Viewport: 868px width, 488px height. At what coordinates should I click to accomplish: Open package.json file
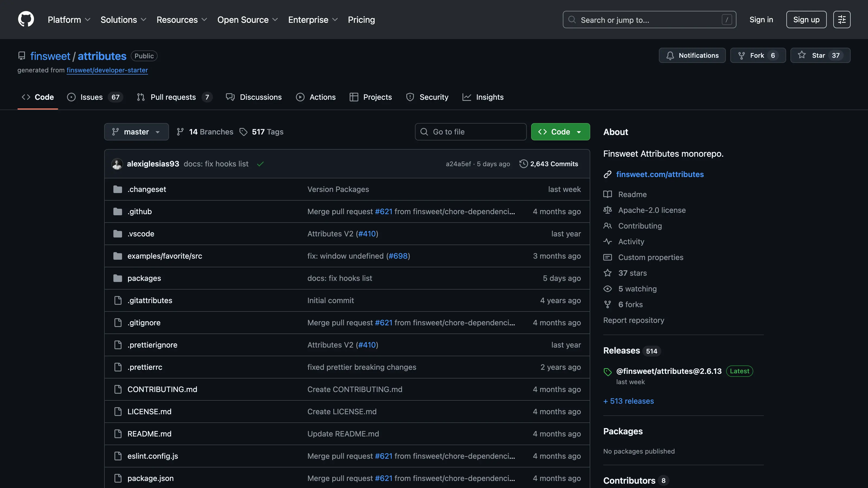coord(150,478)
